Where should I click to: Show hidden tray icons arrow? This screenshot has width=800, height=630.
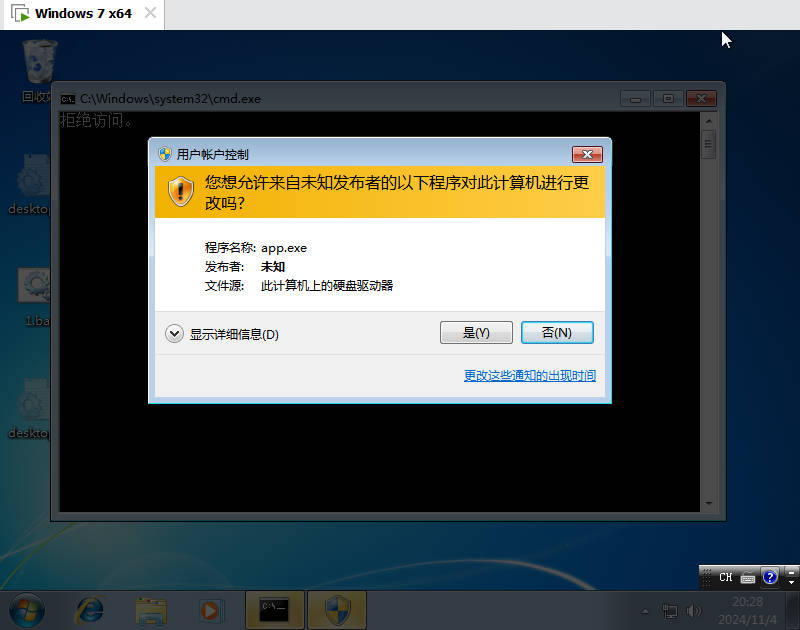[x=645, y=611]
